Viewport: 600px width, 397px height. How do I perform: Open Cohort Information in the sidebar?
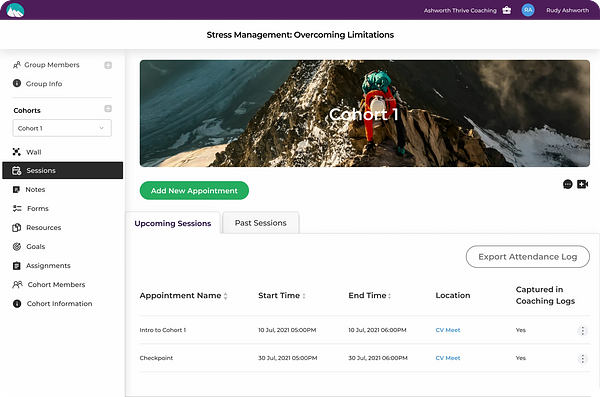point(59,304)
